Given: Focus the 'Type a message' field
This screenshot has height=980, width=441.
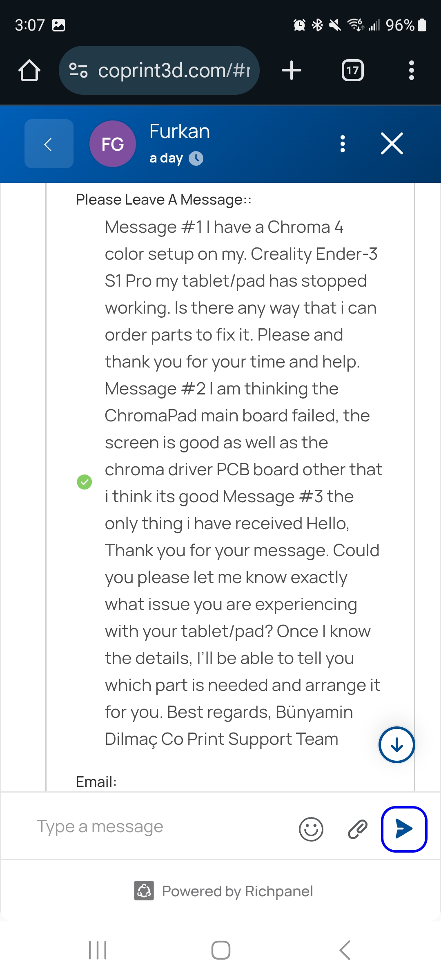Looking at the screenshot, I should [159, 827].
